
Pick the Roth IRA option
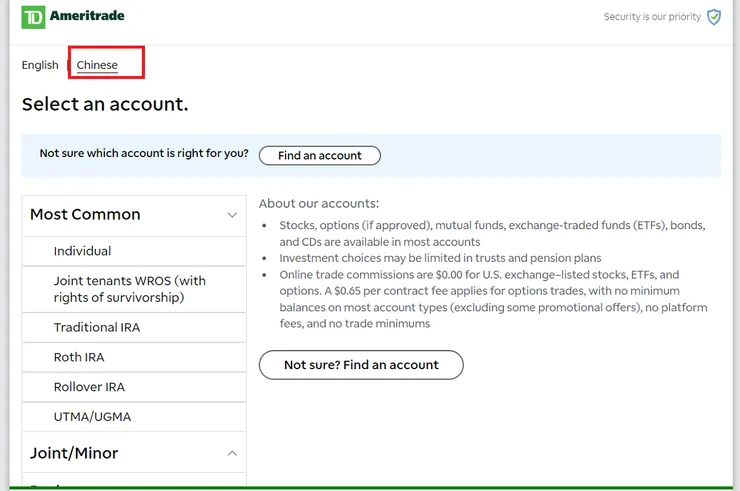coord(79,357)
